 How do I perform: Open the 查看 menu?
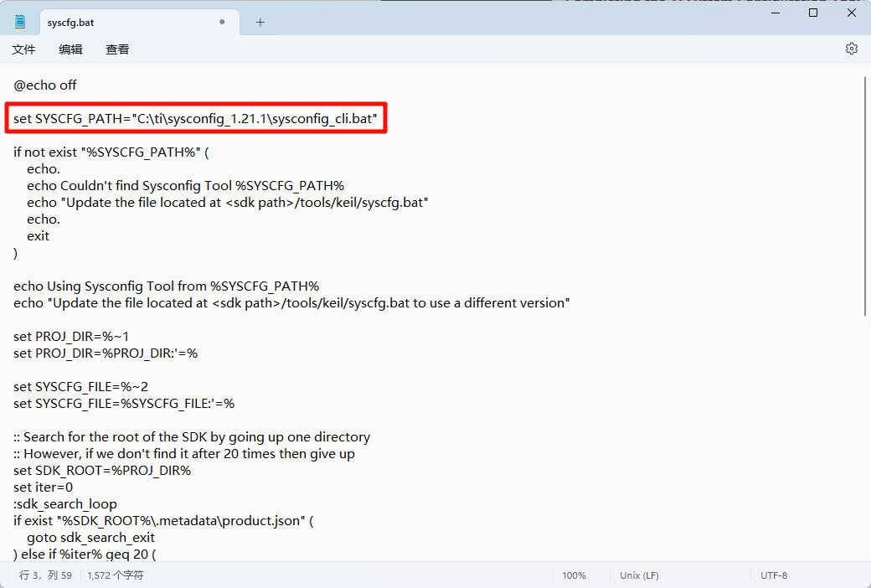pos(117,49)
